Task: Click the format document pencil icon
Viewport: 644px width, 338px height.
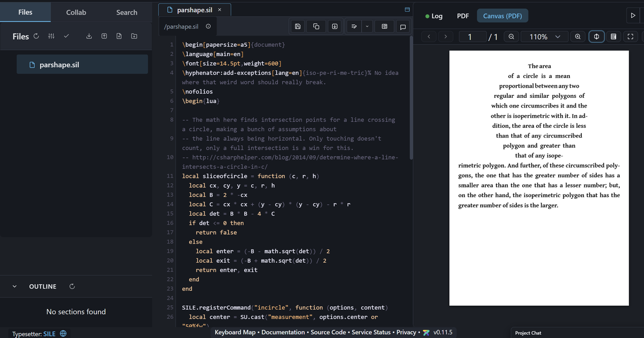Action: tap(354, 26)
